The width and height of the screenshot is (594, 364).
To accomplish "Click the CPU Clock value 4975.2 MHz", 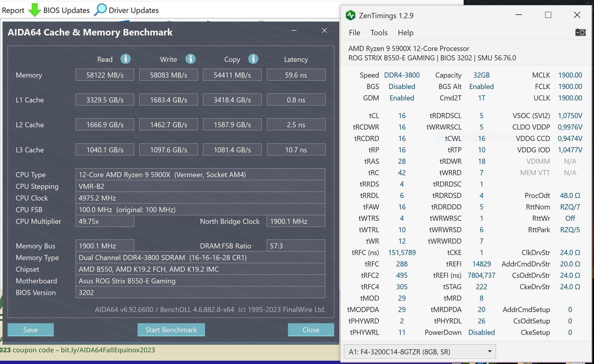I will [x=200, y=198].
